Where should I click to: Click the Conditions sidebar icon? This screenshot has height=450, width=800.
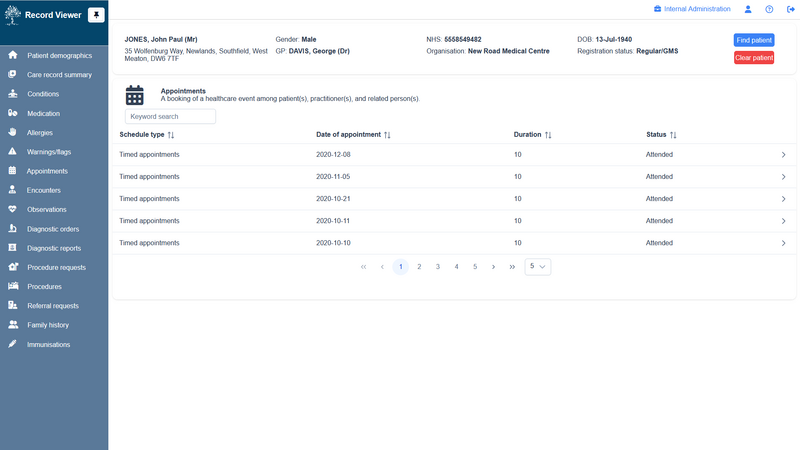pos(13,94)
